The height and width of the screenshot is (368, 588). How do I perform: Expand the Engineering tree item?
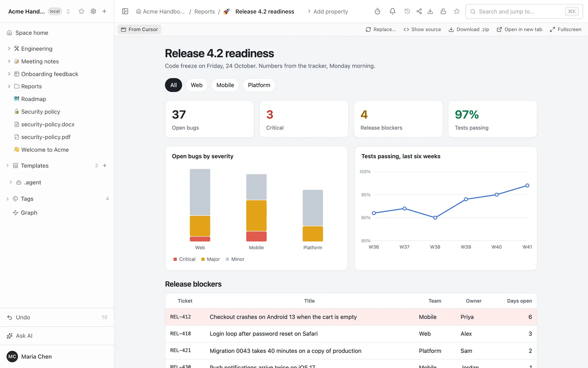9,49
